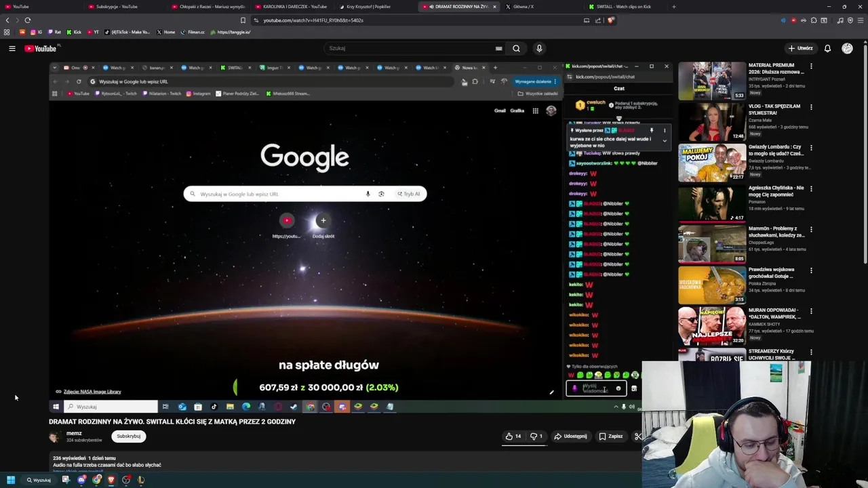868x488 pixels.
Task: Open a new browser tab with plus
Action: pyautogui.click(x=673, y=7)
